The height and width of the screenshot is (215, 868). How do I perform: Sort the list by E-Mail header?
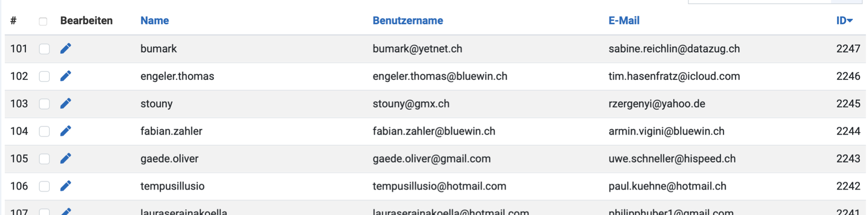(x=623, y=21)
